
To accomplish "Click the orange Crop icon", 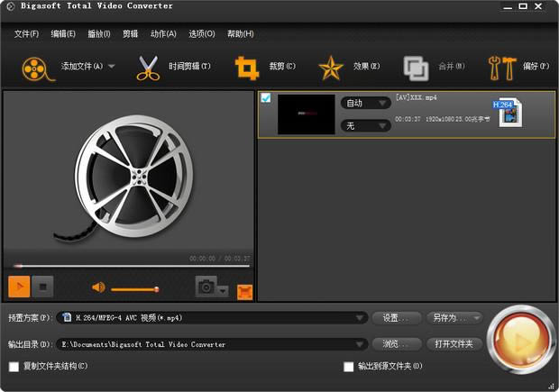I will [246, 68].
